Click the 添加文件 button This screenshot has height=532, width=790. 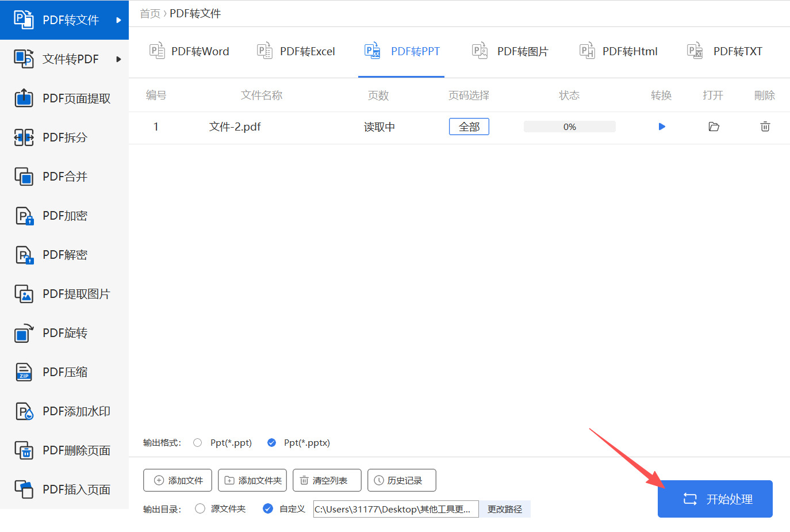click(178, 480)
